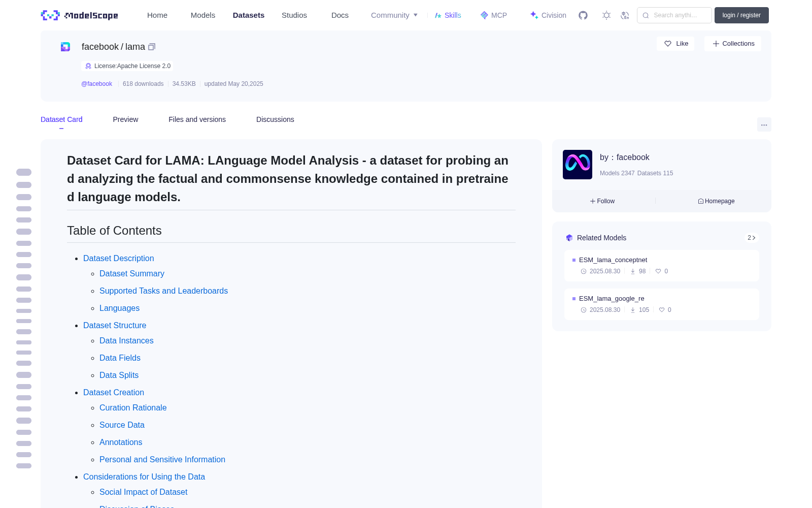The width and height of the screenshot is (812, 508).
Task: Click the by : facebook organization name
Action: coord(625,157)
